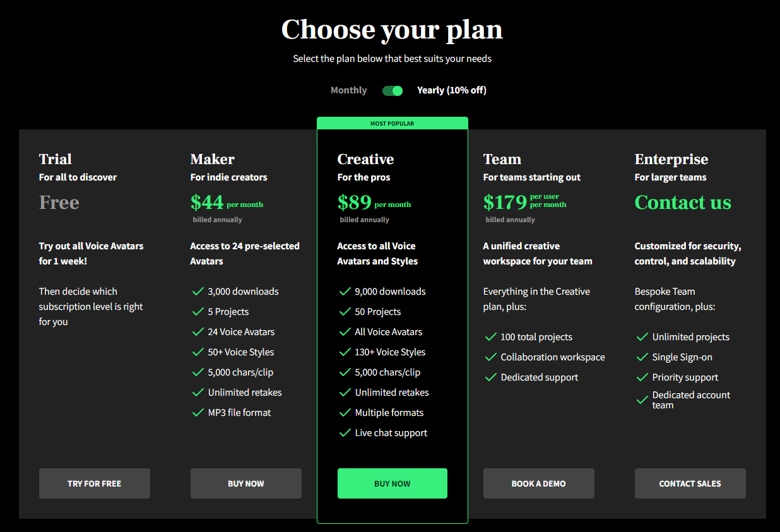The height and width of the screenshot is (532, 780).
Task: Click the CONTACT SALES button
Action: [690, 483]
